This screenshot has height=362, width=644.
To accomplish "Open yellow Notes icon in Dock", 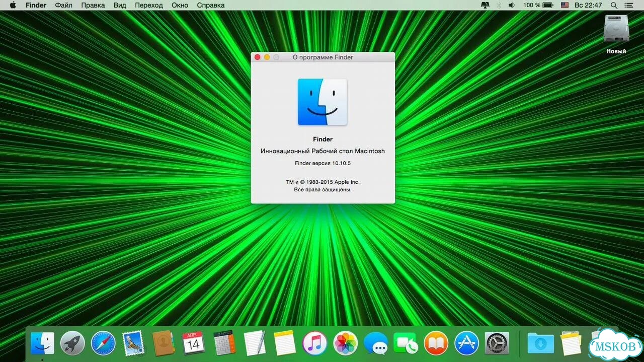I will (285, 343).
